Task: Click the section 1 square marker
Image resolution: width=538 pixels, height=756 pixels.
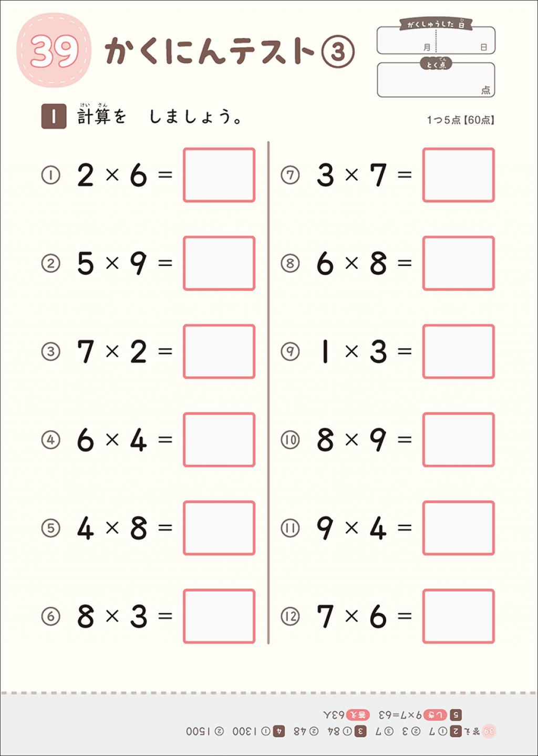Action: (x=54, y=117)
